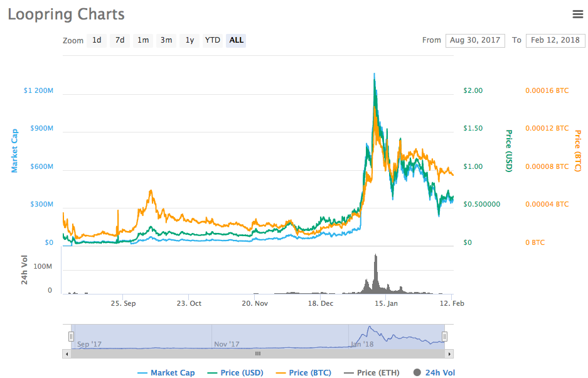Screen dimensions: 588x378
Task: Toggle Price (ETH) series in legend
Action: tap(372, 373)
